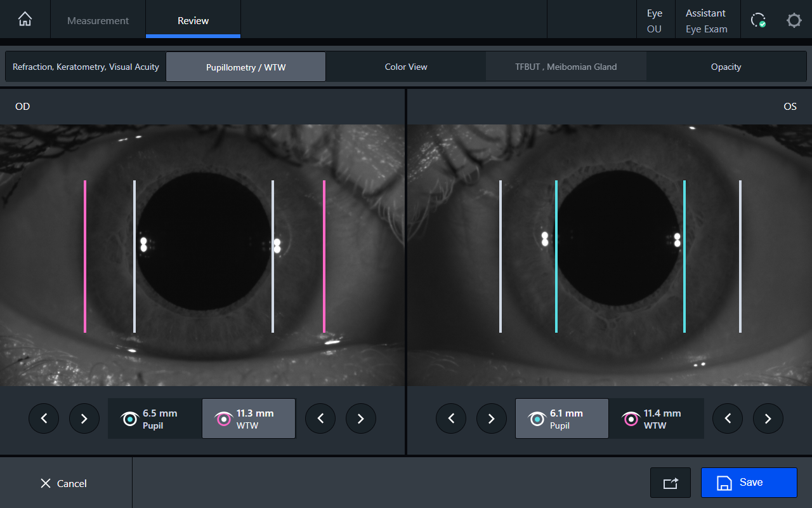Switch to the Measurement tab
The image size is (812, 508).
98,20
